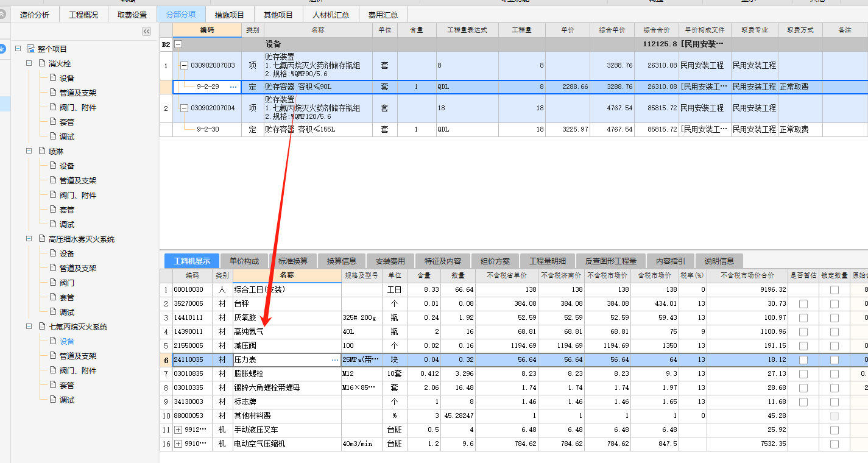The height and width of the screenshot is (463, 868).
Task: Toggle 是否暂估 checkbox for 膨胀螺栓 row
Action: pyautogui.click(x=803, y=373)
